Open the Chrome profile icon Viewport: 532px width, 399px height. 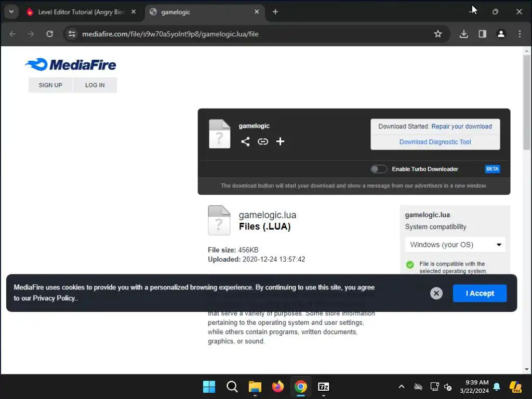(501, 34)
